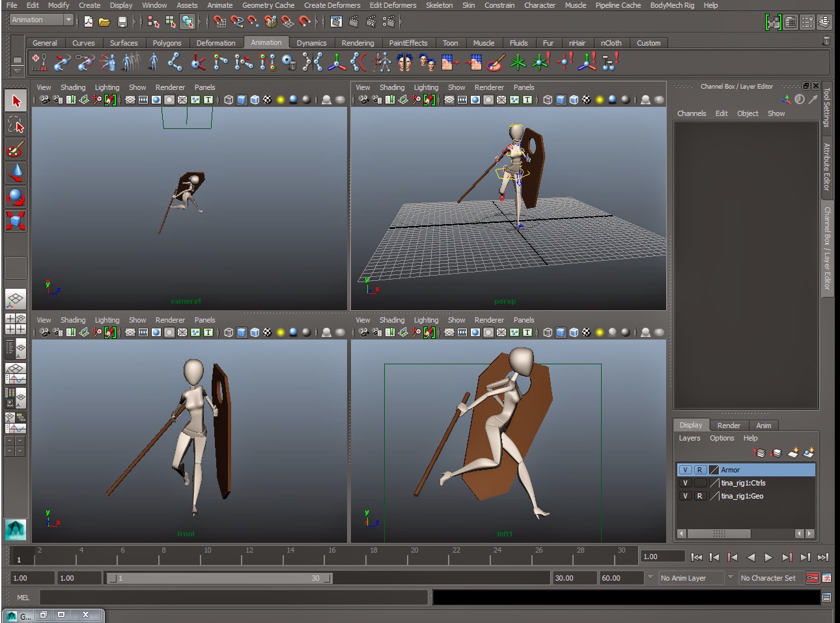Enable Snap to Grids magnet
Image resolution: width=840 pixels, height=623 pixels.
tap(219, 22)
